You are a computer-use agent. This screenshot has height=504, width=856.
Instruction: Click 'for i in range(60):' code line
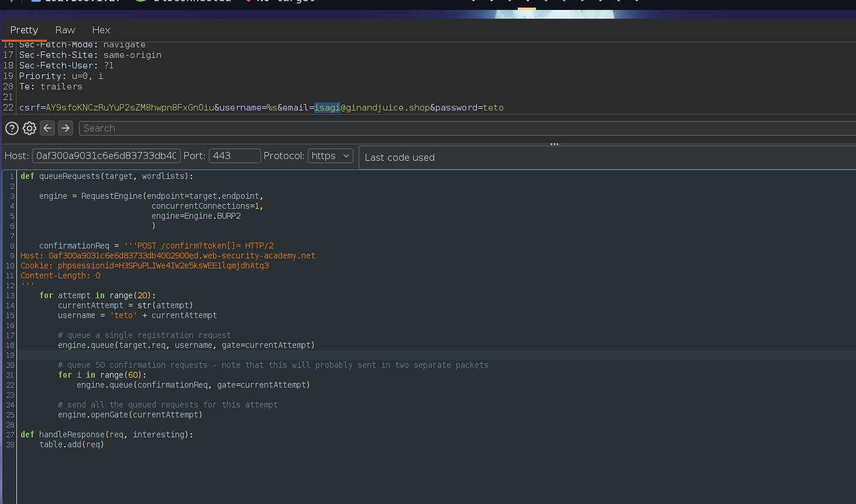coord(102,375)
